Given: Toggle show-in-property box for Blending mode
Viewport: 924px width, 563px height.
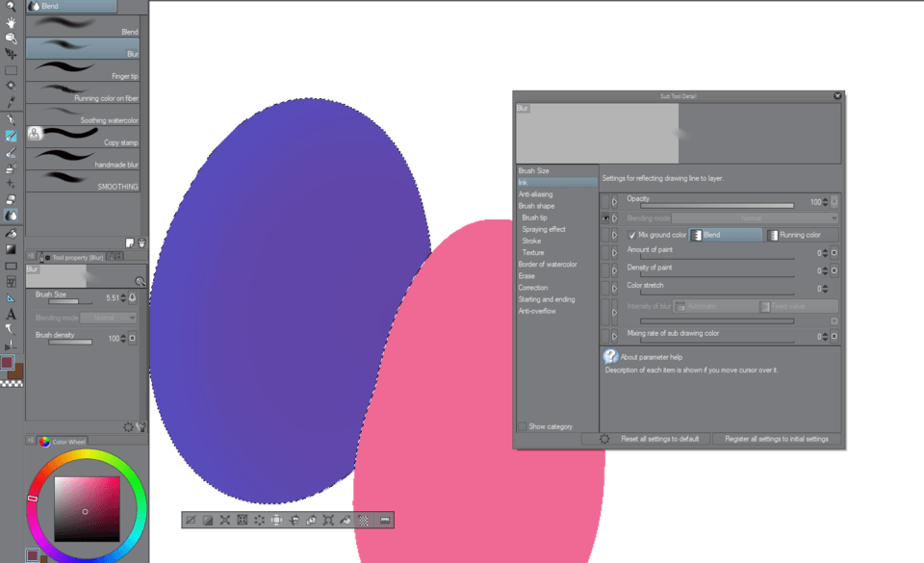Looking at the screenshot, I should [x=605, y=218].
